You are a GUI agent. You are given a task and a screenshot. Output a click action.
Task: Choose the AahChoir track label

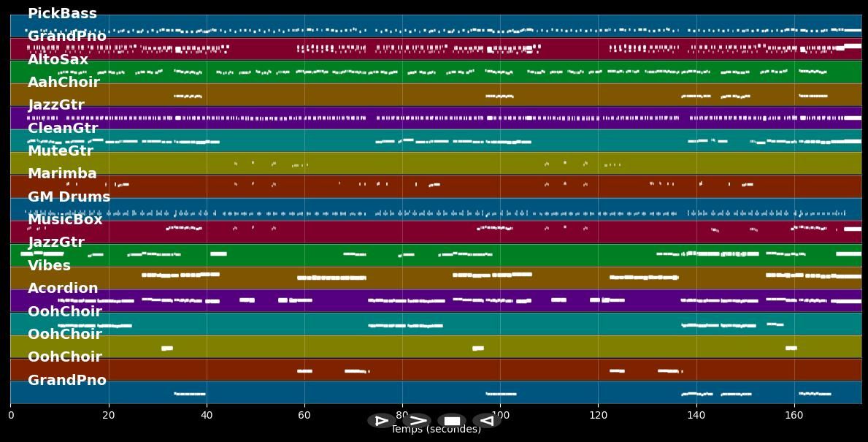coord(64,83)
